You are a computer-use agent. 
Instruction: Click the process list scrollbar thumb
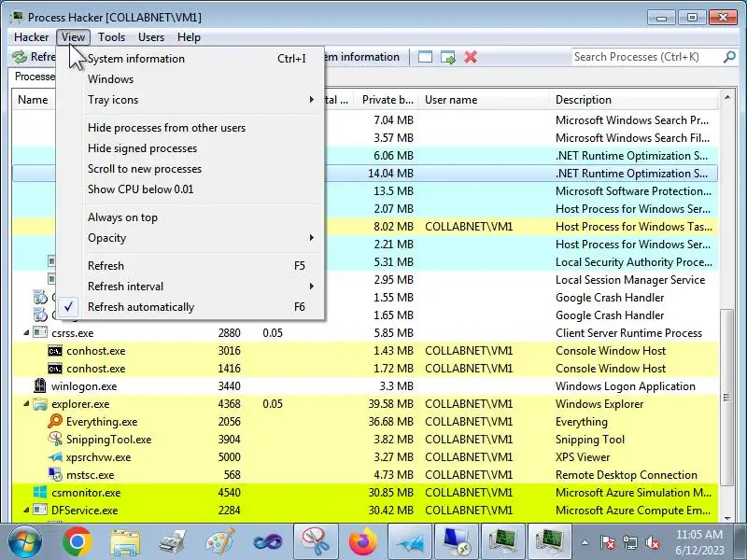(x=726, y=398)
